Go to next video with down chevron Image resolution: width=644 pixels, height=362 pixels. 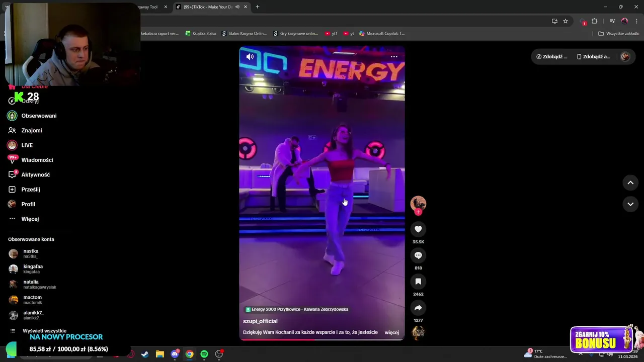(x=630, y=204)
